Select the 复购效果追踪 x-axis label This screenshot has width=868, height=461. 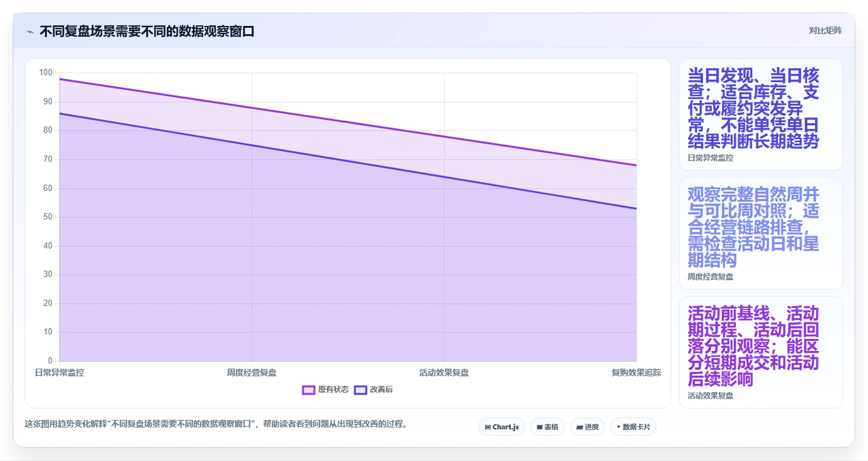tap(636, 372)
